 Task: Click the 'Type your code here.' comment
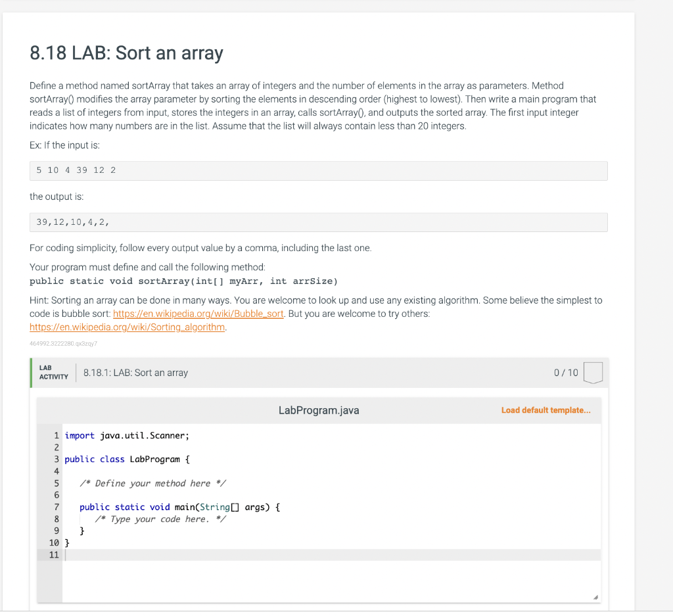click(160, 519)
